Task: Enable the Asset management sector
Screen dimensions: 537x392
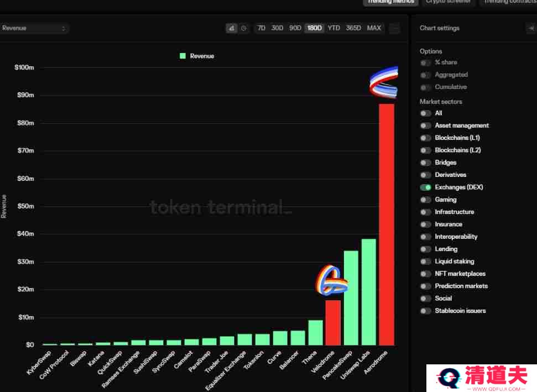Action: 426,126
